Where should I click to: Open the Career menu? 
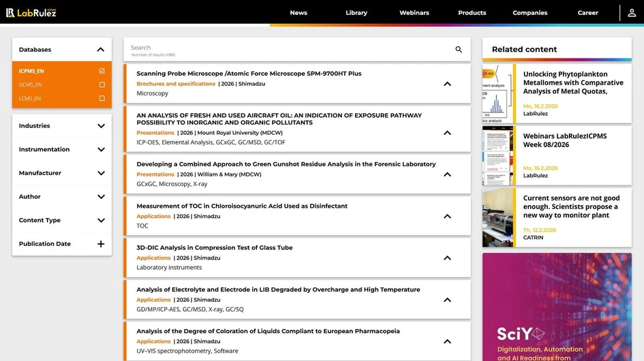[x=587, y=13]
